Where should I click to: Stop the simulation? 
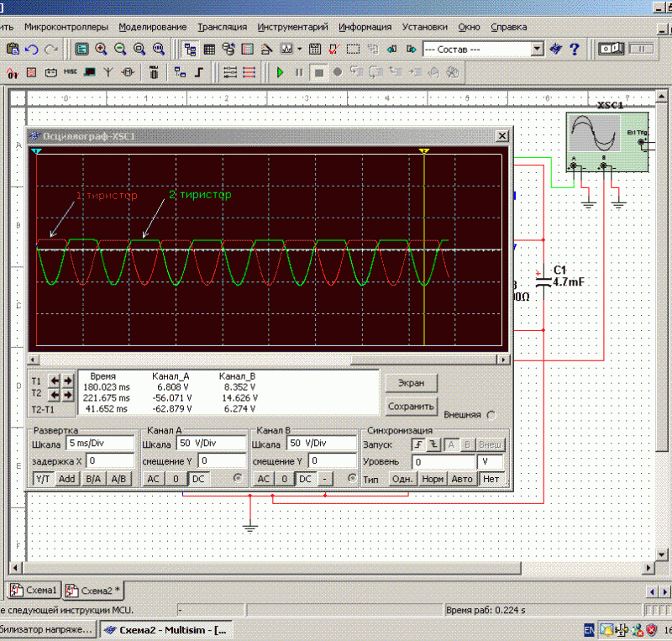pos(319,73)
